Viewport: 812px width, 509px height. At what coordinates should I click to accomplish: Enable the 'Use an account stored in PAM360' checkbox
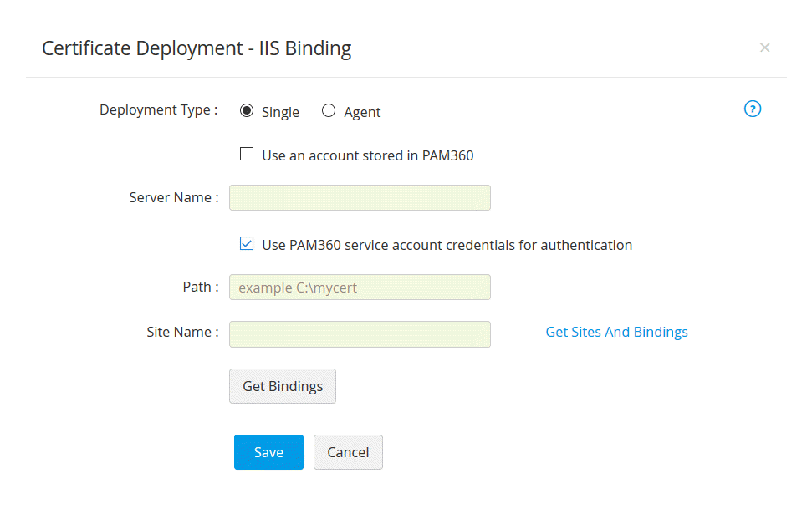[x=247, y=154]
